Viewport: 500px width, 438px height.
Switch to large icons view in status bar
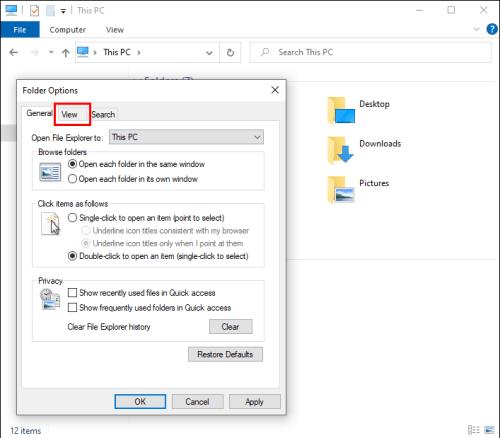tap(489, 430)
